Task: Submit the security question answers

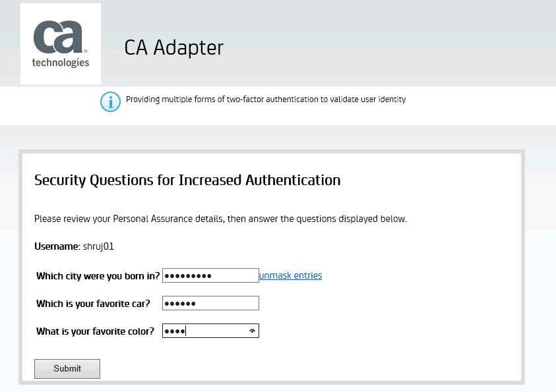Action: pyautogui.click(x=67, y=369)
